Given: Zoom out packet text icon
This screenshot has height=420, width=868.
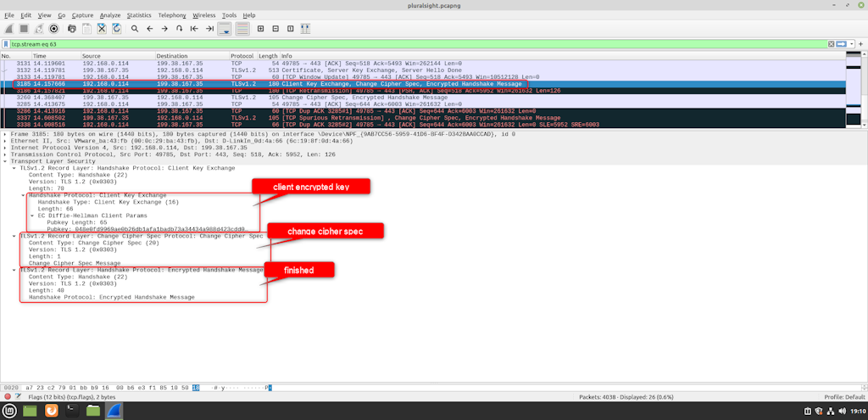Looking at the screenshot, I should pyautogui.click(x=275, y=28).
